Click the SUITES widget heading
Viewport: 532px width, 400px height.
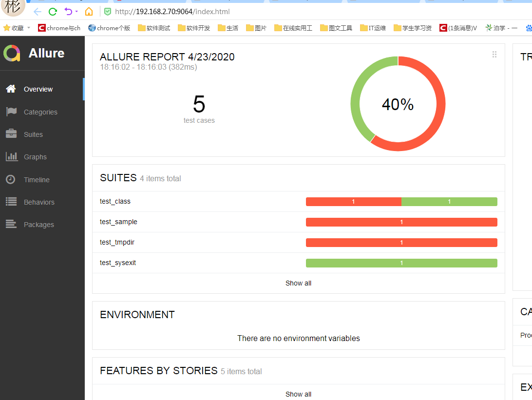click(x=118, y=178)
